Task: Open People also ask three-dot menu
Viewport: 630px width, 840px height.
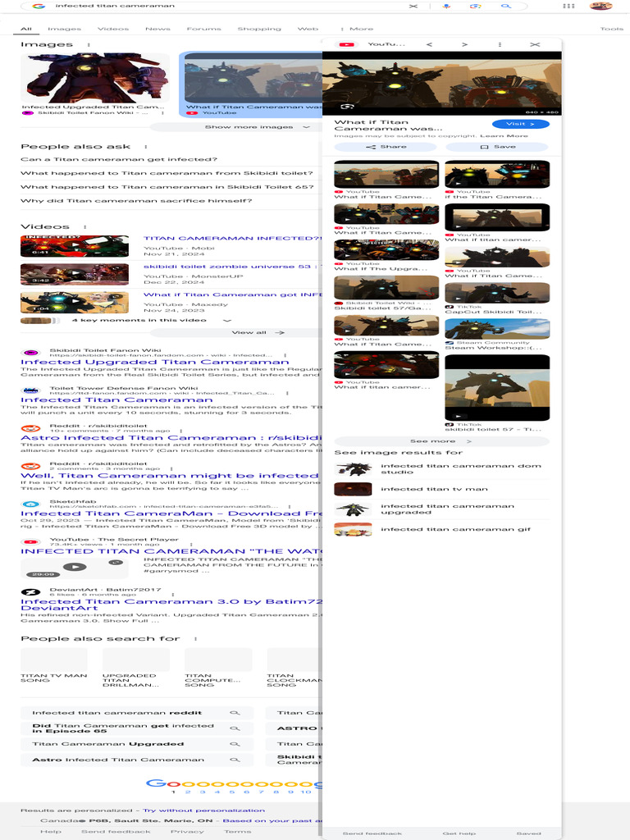Action: (x=145, y=146)
